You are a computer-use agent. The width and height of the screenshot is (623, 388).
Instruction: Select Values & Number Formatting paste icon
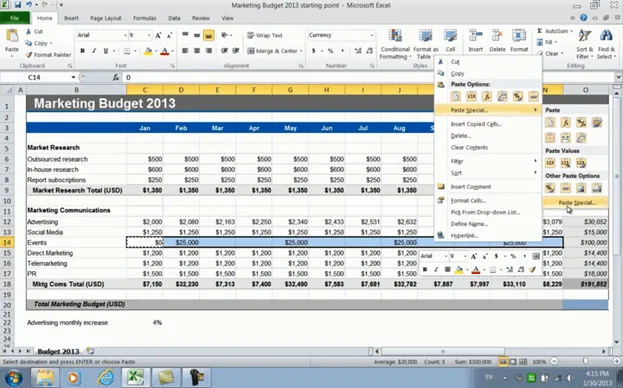(565, 163)
